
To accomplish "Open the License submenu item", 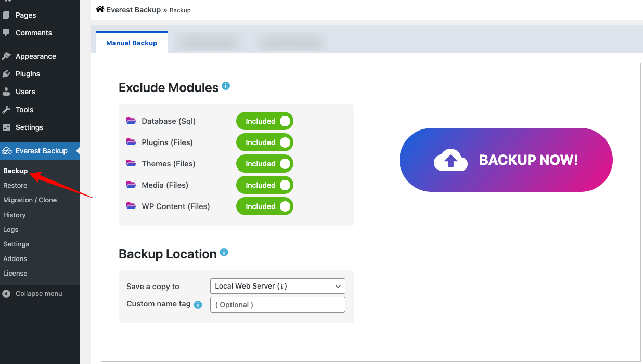I will [15, 273].
